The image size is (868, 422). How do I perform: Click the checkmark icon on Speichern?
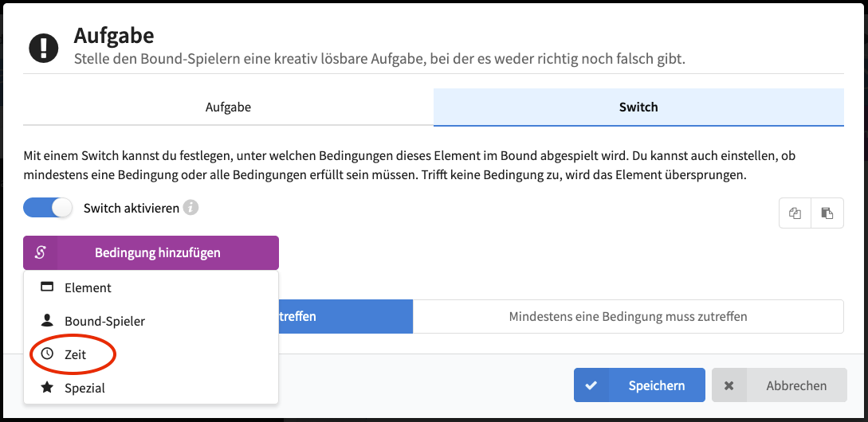tap(591, 385)
